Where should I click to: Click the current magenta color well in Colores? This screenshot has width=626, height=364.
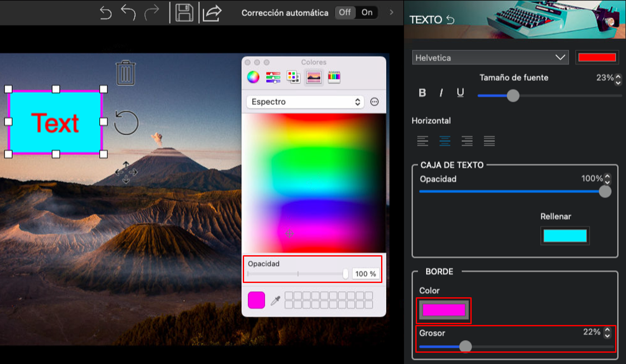click(x=256, y=300)
